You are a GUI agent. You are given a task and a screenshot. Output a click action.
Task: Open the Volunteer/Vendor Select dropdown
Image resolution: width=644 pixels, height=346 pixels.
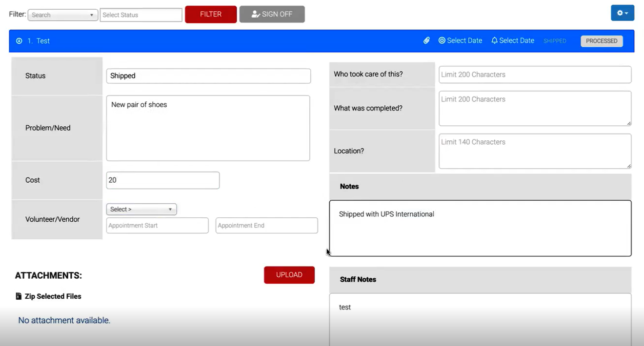(x=141, y=209)
